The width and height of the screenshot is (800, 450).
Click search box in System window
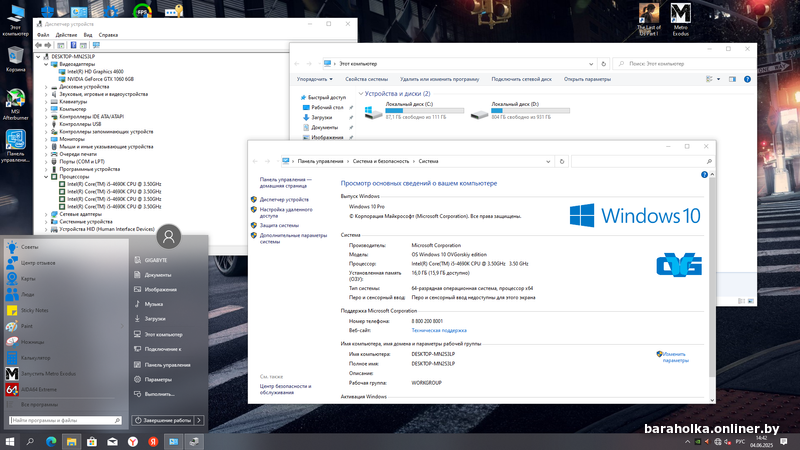642,161
